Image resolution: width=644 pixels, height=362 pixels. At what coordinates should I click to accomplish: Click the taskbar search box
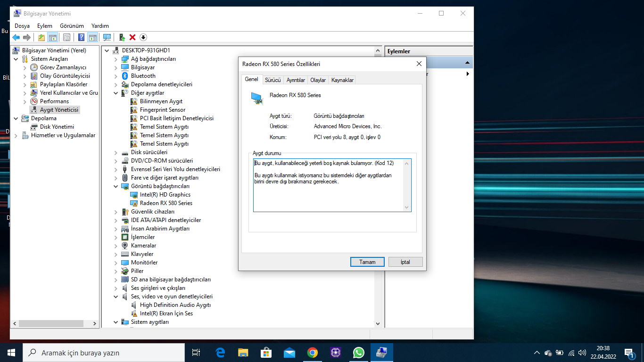pos(104,353)
